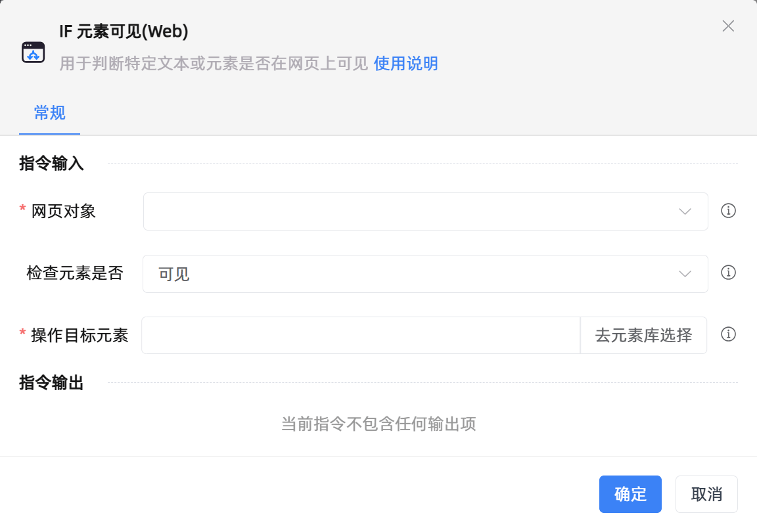The width and height of the screenshot is (757, 532).
Task: Click description 用于判断特定文本或元素是否在网页上可见
Action: click(214, 63)
